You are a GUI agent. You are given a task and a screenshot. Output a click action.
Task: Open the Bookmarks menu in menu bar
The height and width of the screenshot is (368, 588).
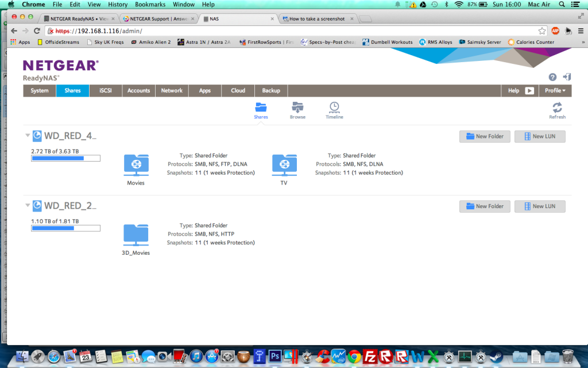pos(150,5)
